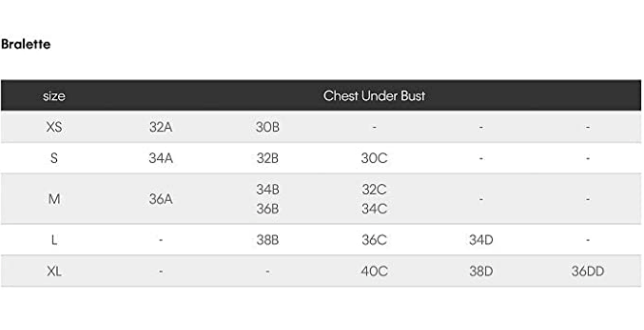Select the 40C cell

(x=374, y=271)
